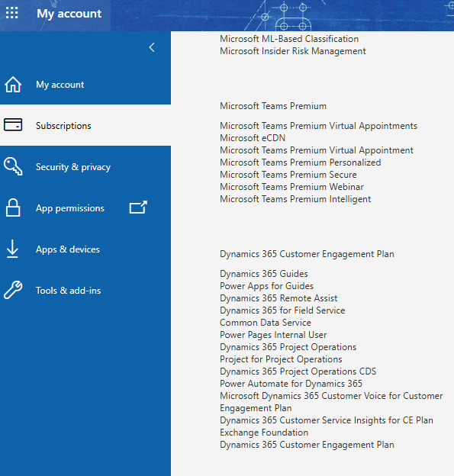Click Microsoft Teams Premium Webinar
This screenshot has width=454, height=476.
click(x=291, y=187)
